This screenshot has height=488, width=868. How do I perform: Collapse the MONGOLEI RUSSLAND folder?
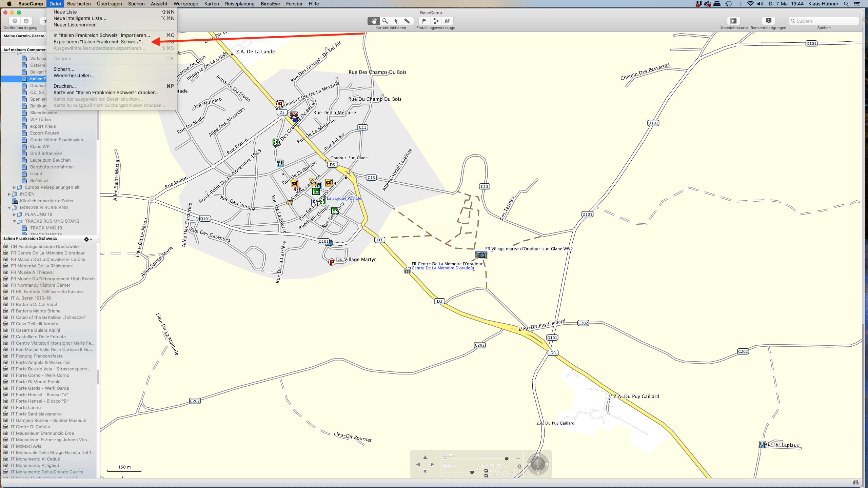(9, 207)
